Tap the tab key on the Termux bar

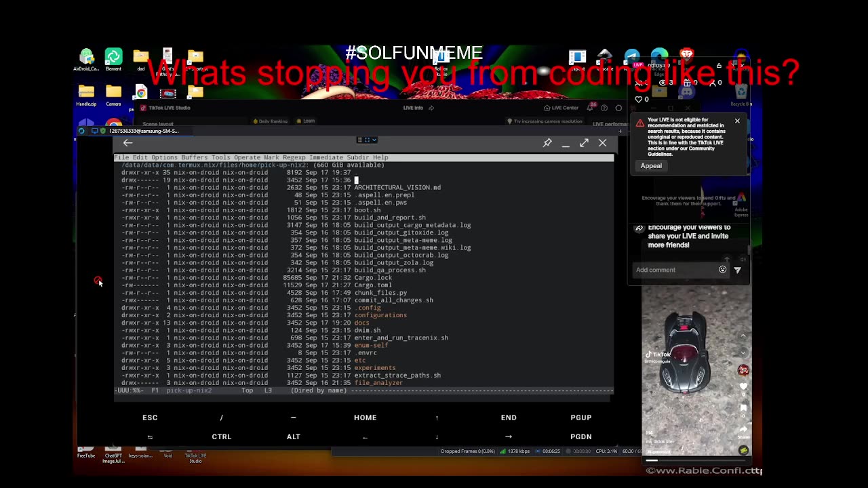pos(150,436)
